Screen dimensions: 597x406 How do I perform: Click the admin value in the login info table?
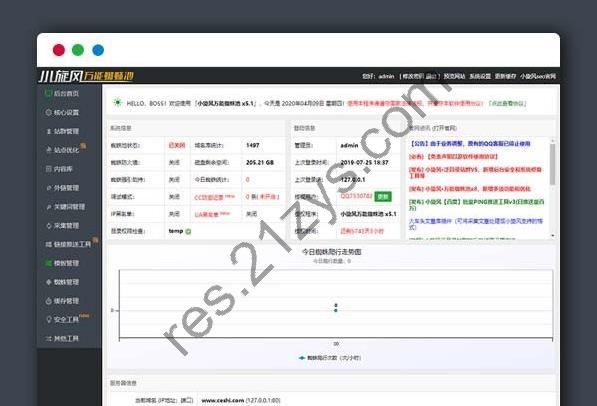[x=349, y=145]
